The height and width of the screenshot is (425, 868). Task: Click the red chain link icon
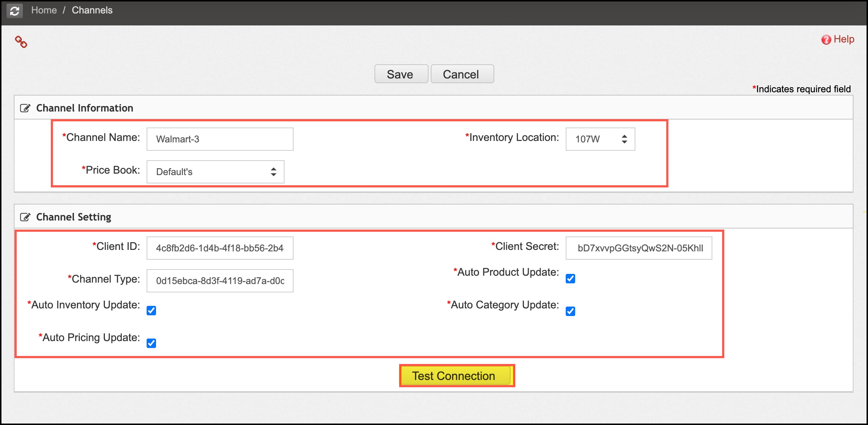pyautogui.click(x=21, y=42)
